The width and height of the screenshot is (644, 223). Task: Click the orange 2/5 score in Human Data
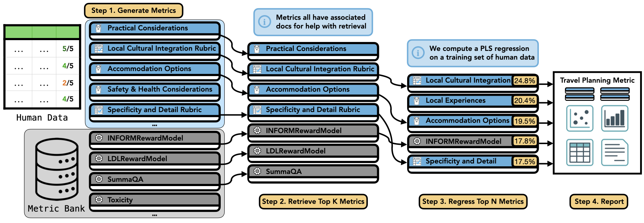coord(68,83)
